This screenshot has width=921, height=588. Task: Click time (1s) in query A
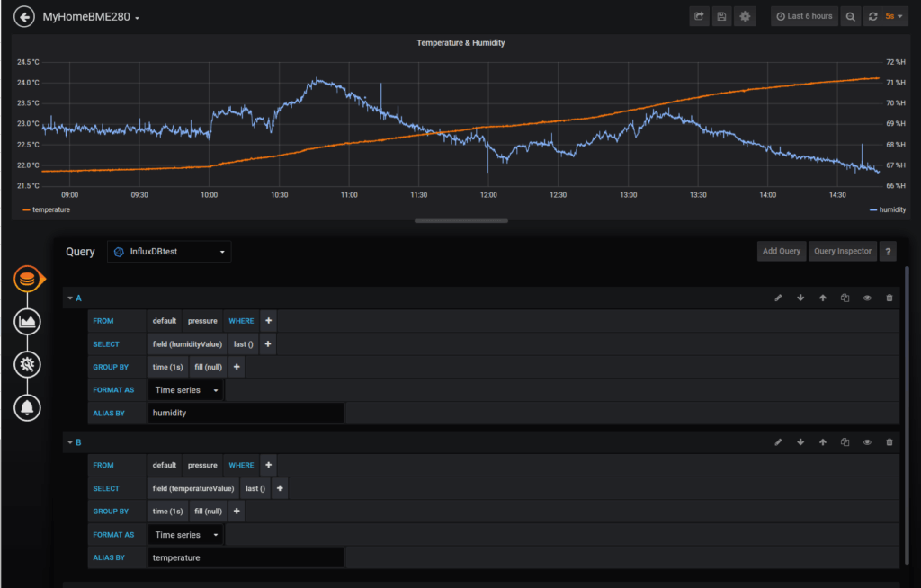tap(168, 367)
